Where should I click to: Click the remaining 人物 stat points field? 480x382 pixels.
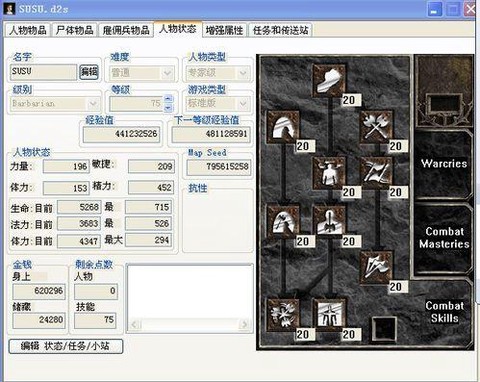point(96,292)
